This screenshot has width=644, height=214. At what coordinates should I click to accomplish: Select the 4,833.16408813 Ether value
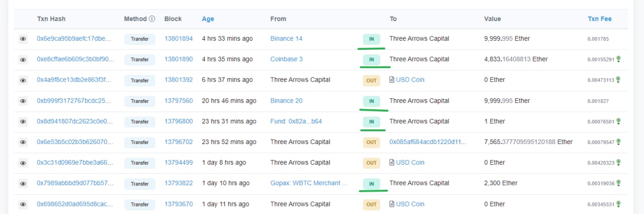click(516, 59)
